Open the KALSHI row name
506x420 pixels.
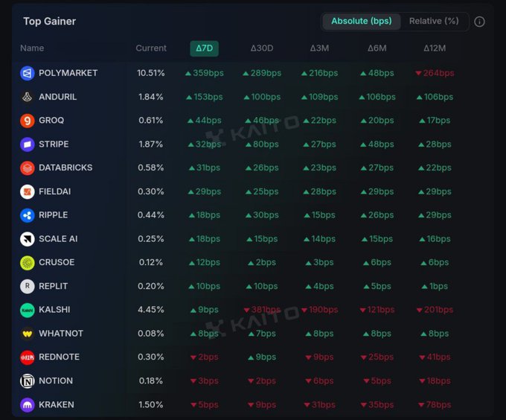(x=54, y=310)
